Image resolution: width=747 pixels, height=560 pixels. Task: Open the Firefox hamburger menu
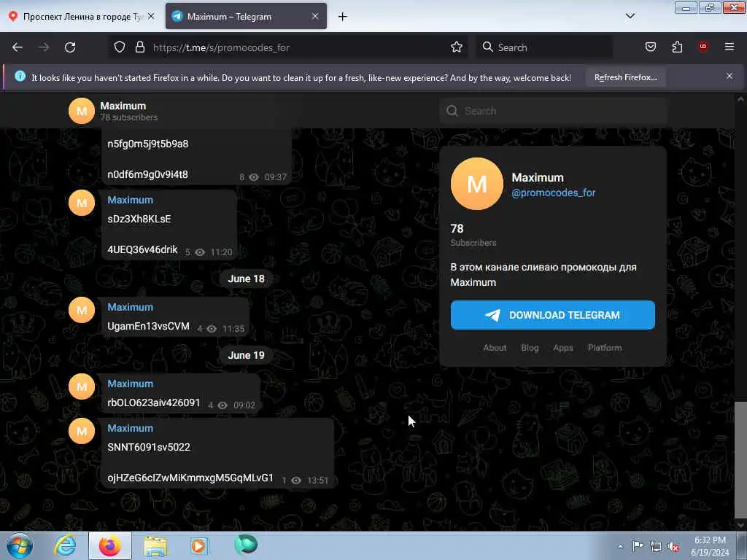tap(729, 47)
